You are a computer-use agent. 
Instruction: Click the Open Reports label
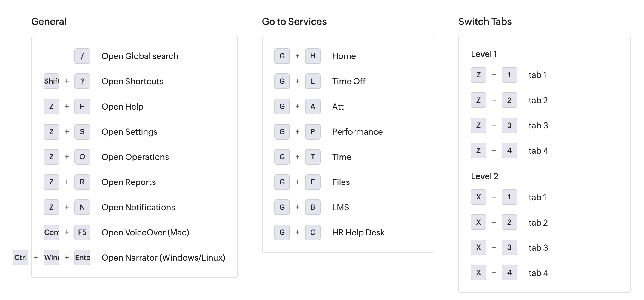tap(129, 182)
